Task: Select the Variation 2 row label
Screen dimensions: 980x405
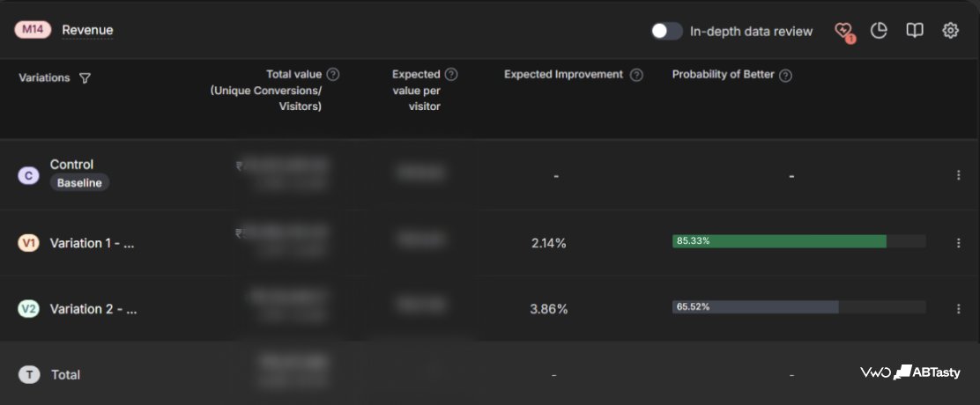Action: (x=93, y=309)
